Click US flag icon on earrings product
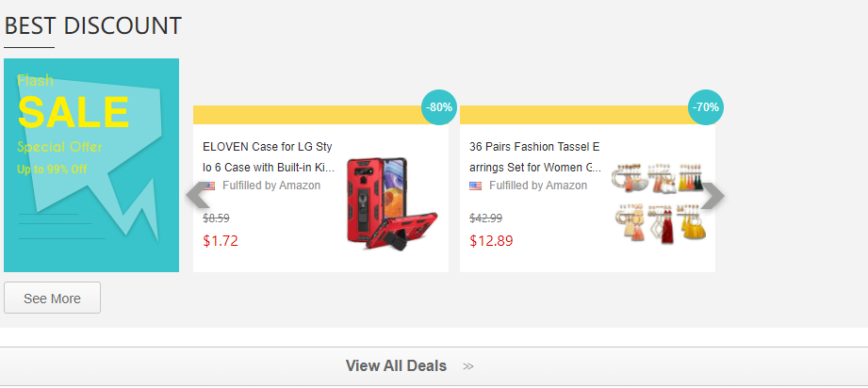Screen dimensions: 868x388 click(x=476, y=186)
